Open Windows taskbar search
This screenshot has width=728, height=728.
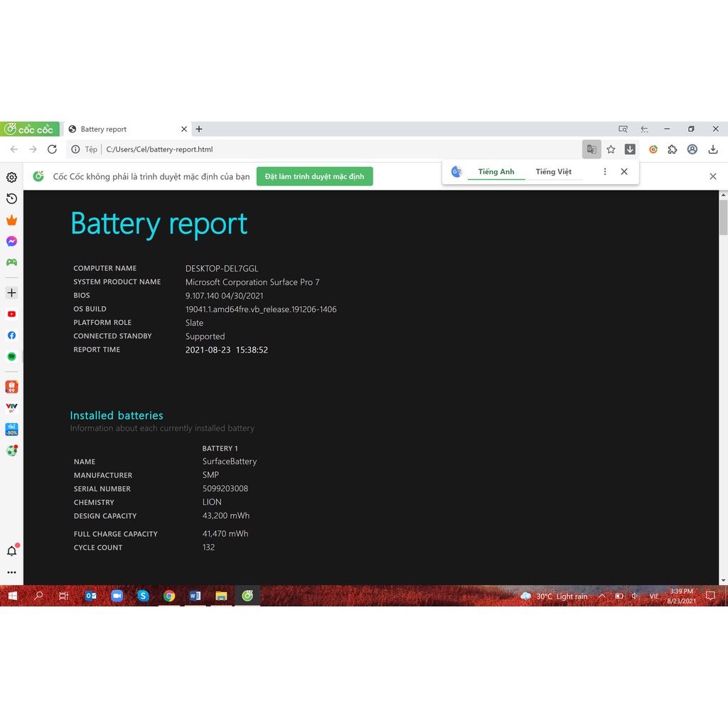tap(38, 596)
